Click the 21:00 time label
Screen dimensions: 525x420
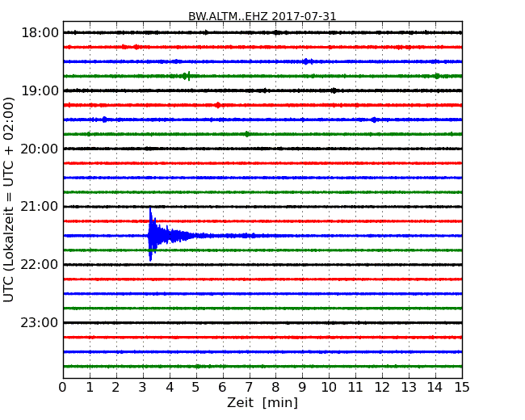pyautogui.click(x=40, y=207)
